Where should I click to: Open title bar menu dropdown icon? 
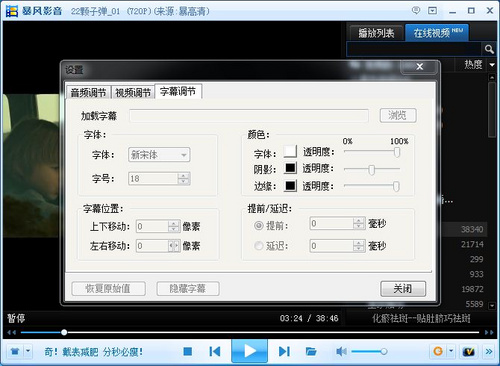(432, 11)
